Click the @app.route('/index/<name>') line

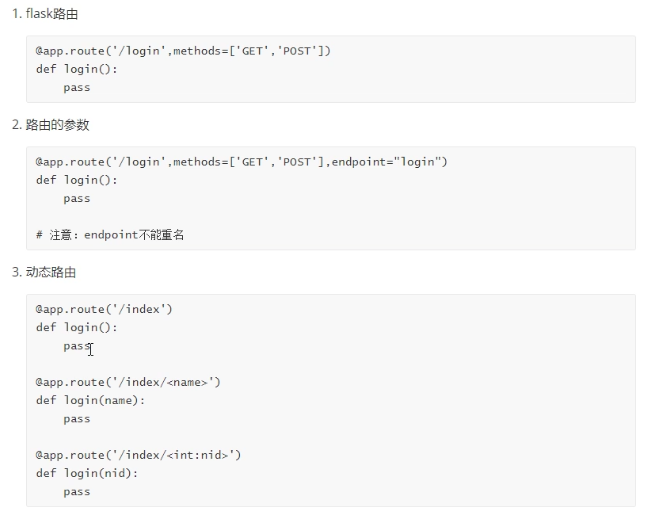coord(128,382)
